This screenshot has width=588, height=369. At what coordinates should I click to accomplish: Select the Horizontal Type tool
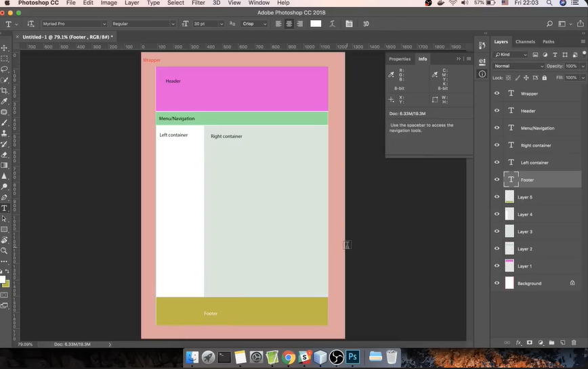click(4, 208)
